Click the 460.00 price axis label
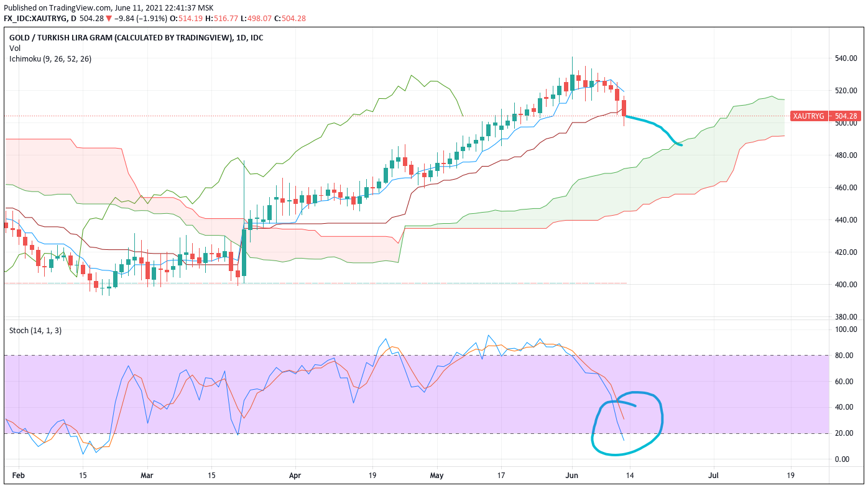The height and width of the screenshot is (488, 868). (x=846, y=188)
